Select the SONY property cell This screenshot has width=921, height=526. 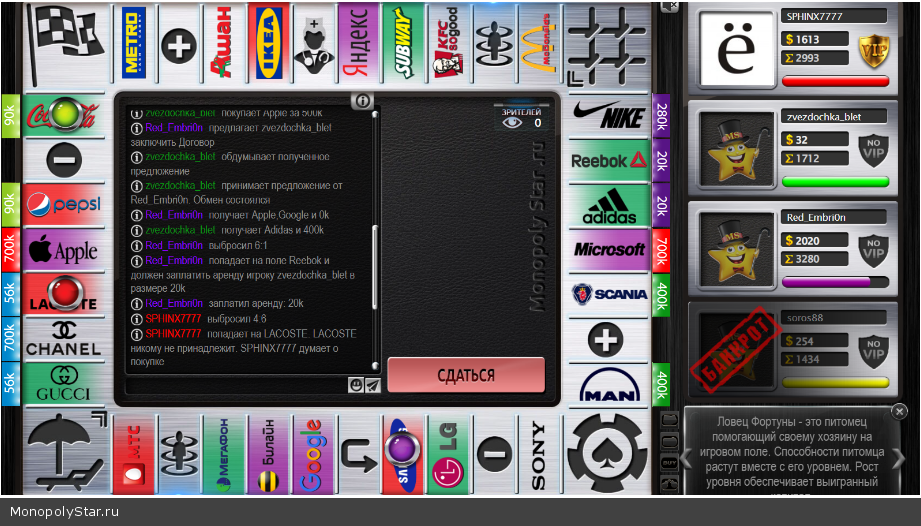[539, 454]
